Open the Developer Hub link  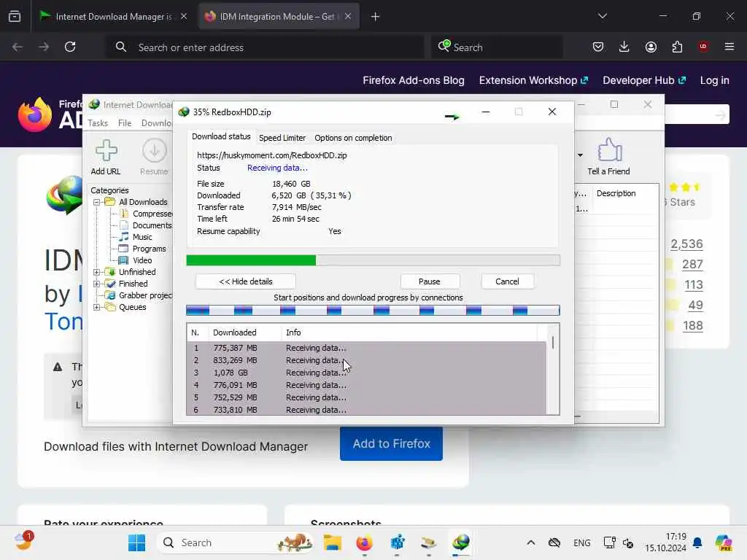click(x=644, y=80)
